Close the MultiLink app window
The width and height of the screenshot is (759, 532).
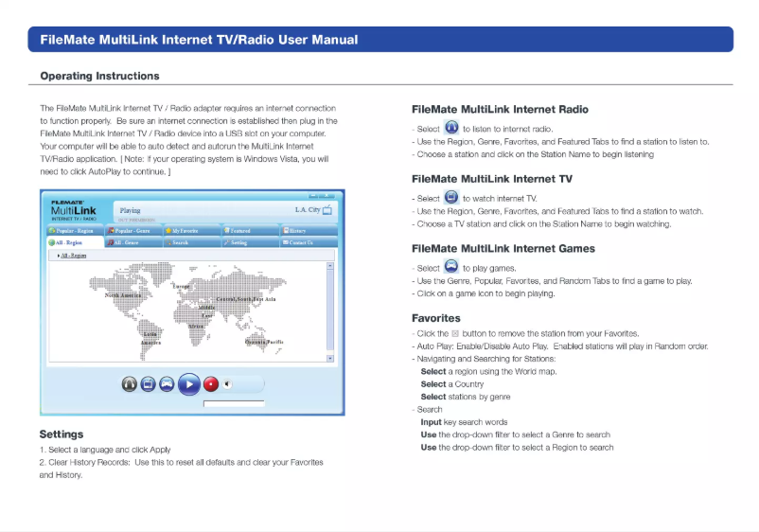[x=328, y=196]
